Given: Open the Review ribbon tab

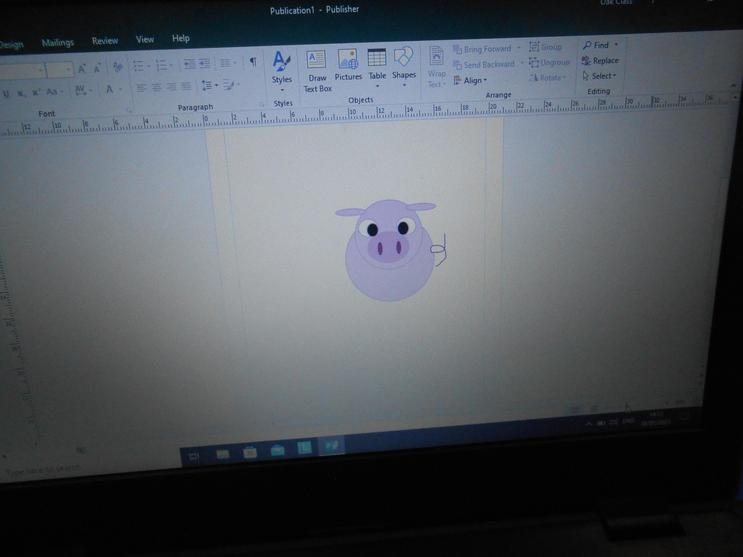Looking at the screenshot, I should coord(105,41).
